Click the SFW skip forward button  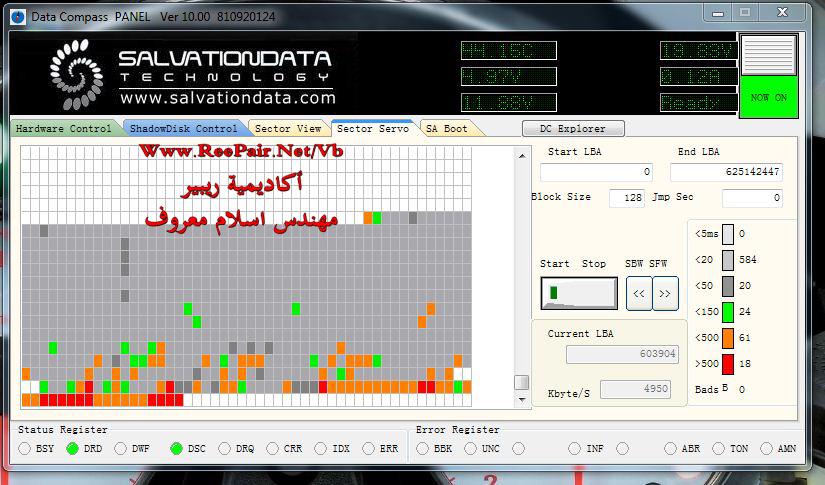(665, 294)
